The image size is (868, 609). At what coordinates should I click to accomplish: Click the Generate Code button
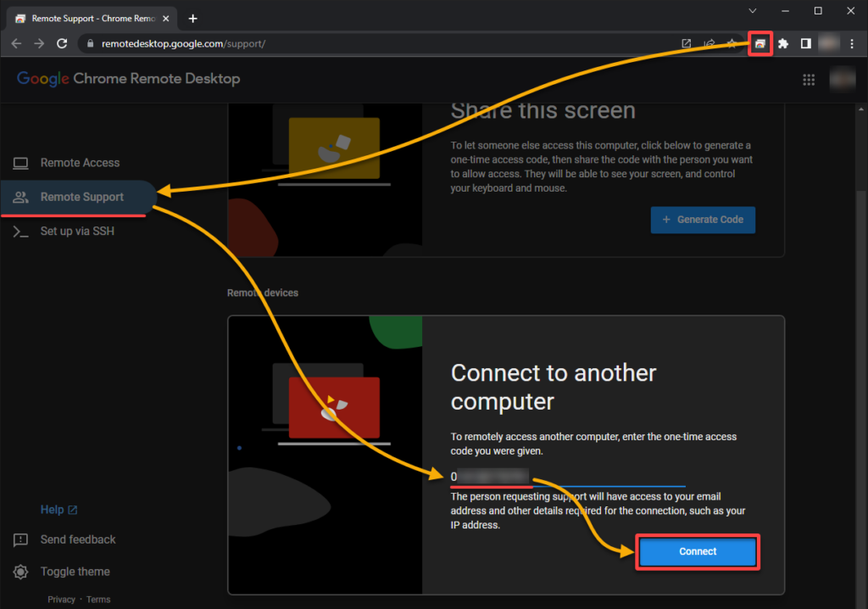[703, 220]
